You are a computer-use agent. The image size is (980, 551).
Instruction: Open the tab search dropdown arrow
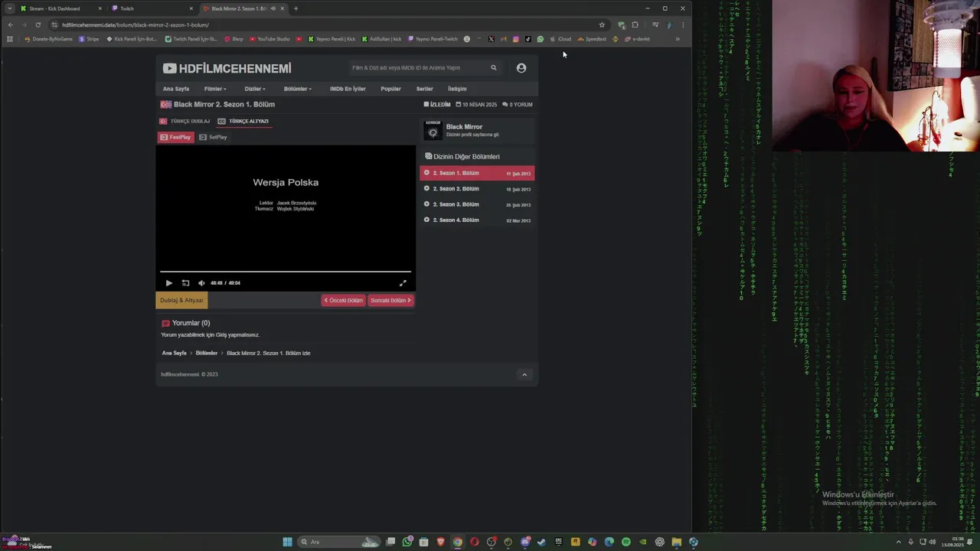point(9,8)
